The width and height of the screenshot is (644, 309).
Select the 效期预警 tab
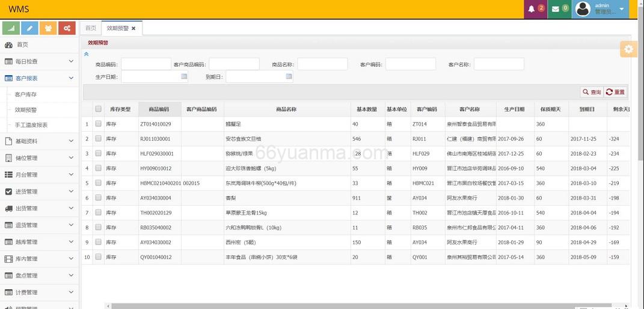point(117,28)
